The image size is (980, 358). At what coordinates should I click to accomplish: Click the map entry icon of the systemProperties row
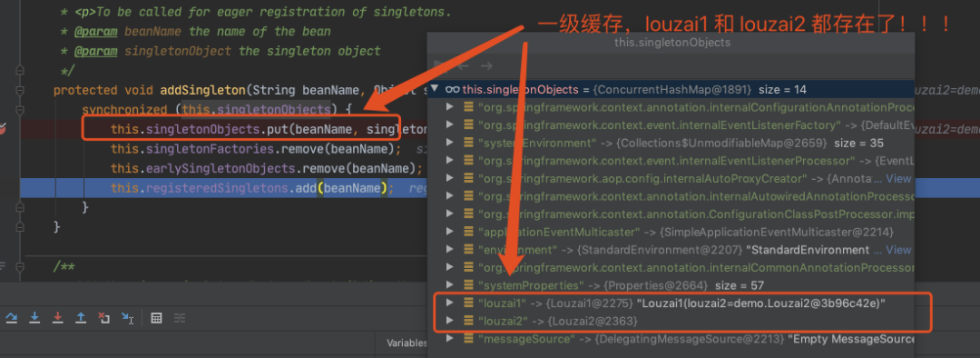point(468,285)
